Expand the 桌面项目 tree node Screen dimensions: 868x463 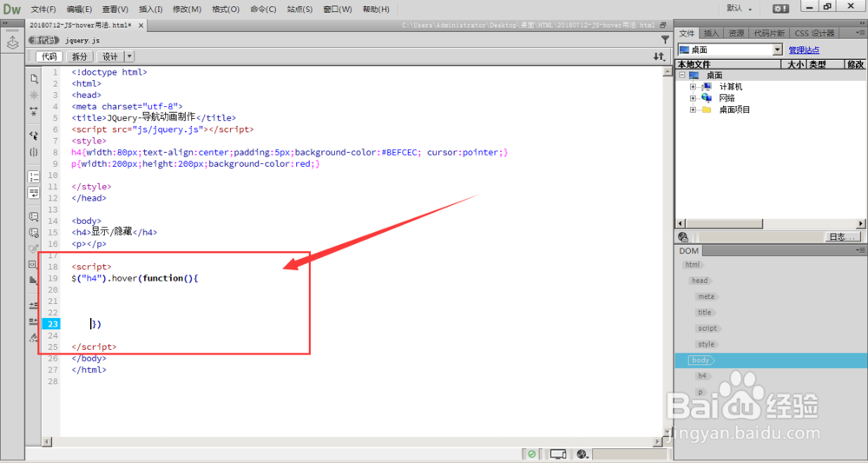pos(693,109)
